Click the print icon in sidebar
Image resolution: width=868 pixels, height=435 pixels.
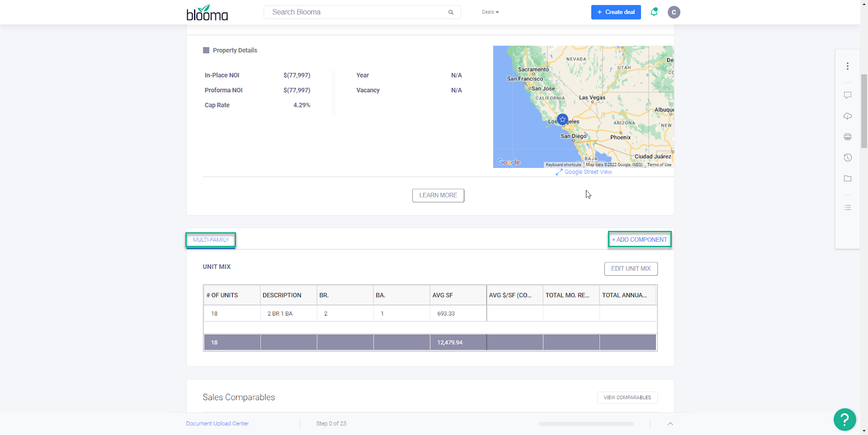point(847,137)
